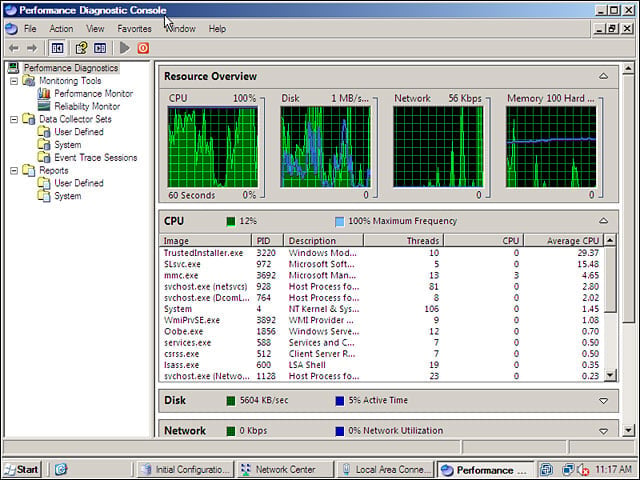The image size is (640, 480).
Task: Collapse the Monitoring Tools tree node
Action: pos(14,81)
